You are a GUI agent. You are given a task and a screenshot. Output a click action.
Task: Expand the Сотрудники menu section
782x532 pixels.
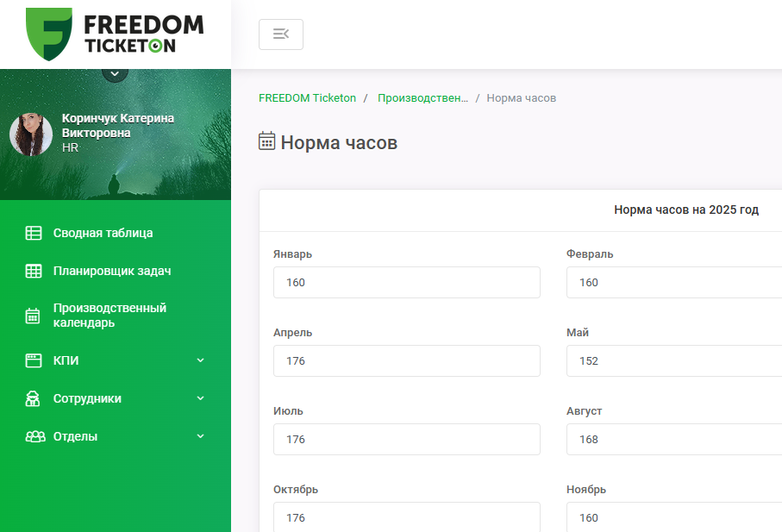200,398
